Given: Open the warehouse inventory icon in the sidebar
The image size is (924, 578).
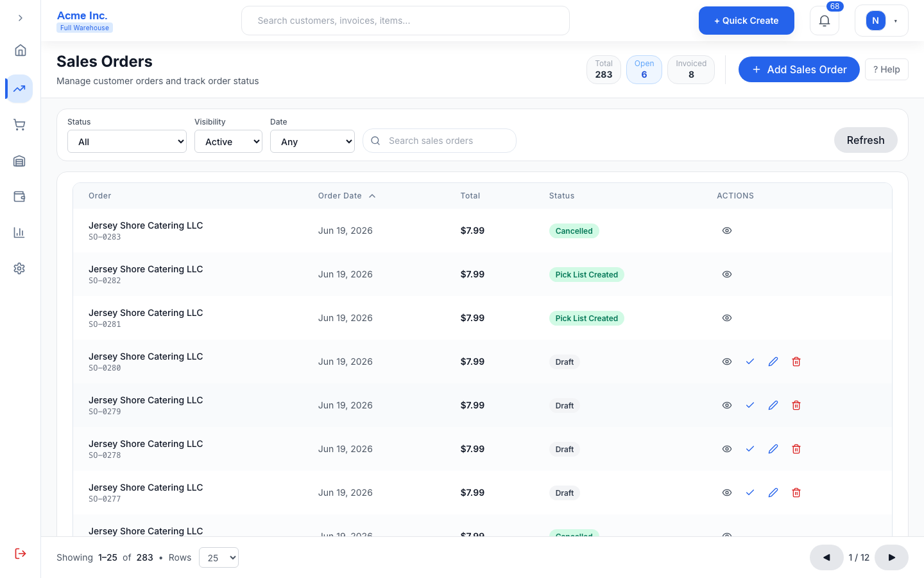Looking at the screenshot, I should [20, 161].
